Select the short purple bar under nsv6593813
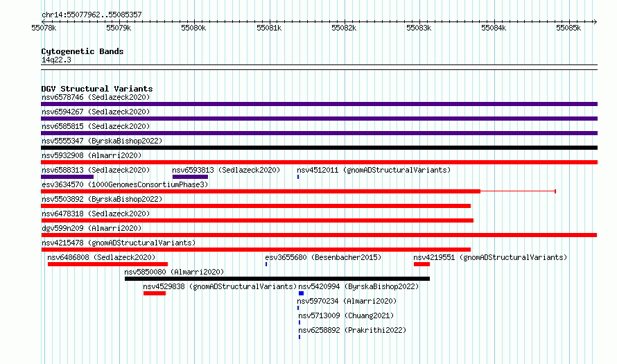This screenshot has height=364, width=617. 190,177
